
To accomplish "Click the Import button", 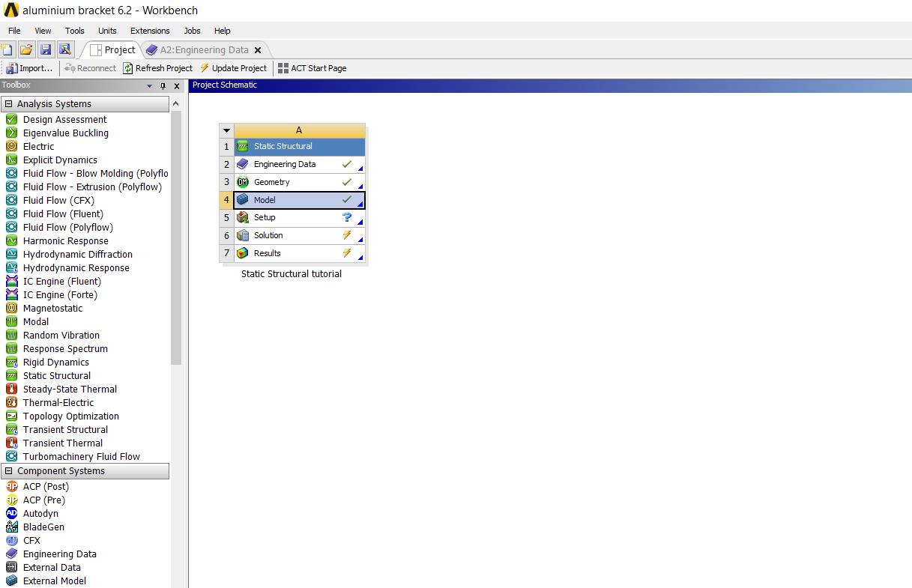I will [29, 68].
